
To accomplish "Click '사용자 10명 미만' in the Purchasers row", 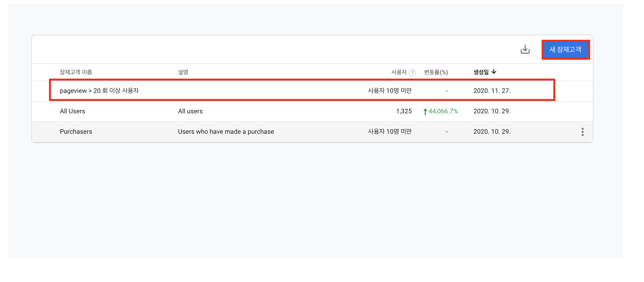I will click(389, 132).
